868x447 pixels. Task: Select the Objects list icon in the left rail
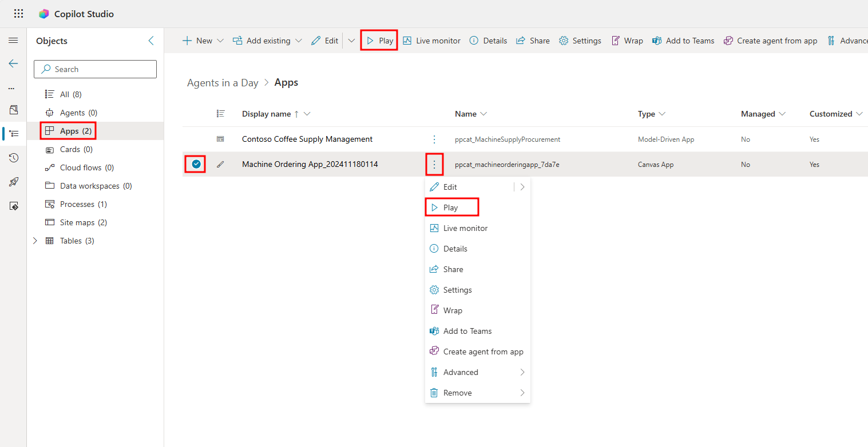[x=14, y=134]
